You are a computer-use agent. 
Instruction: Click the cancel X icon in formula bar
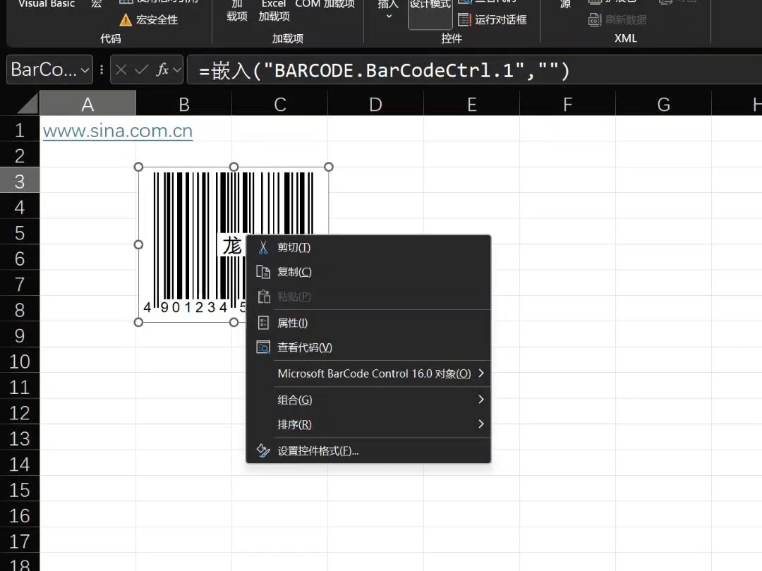(121, 70)
